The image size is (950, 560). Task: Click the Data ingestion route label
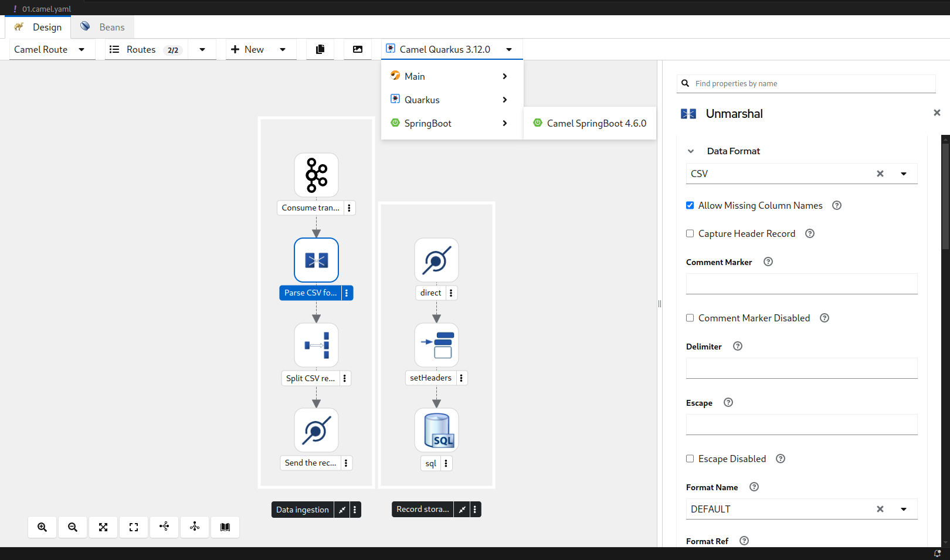click(x=302, y=510)
